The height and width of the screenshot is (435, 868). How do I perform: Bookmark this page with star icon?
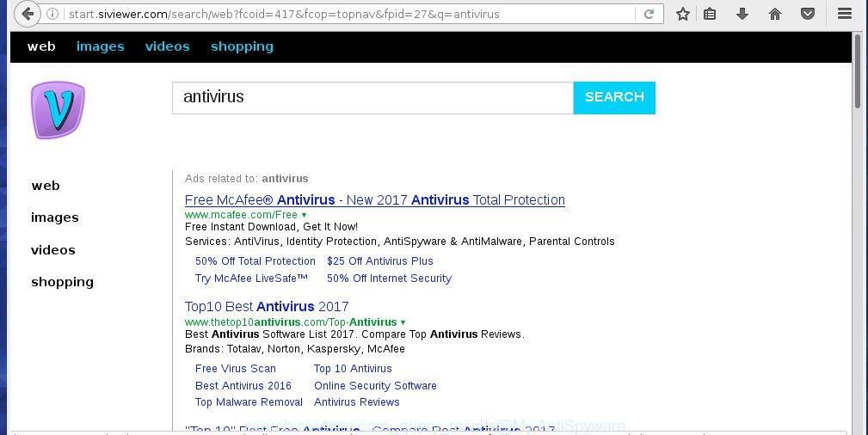tap(682, 14)
